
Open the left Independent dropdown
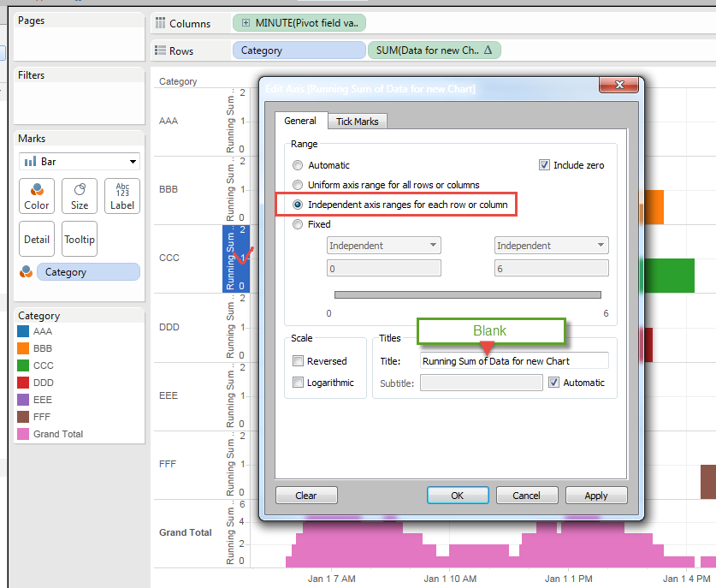click(x=383, y=246)
